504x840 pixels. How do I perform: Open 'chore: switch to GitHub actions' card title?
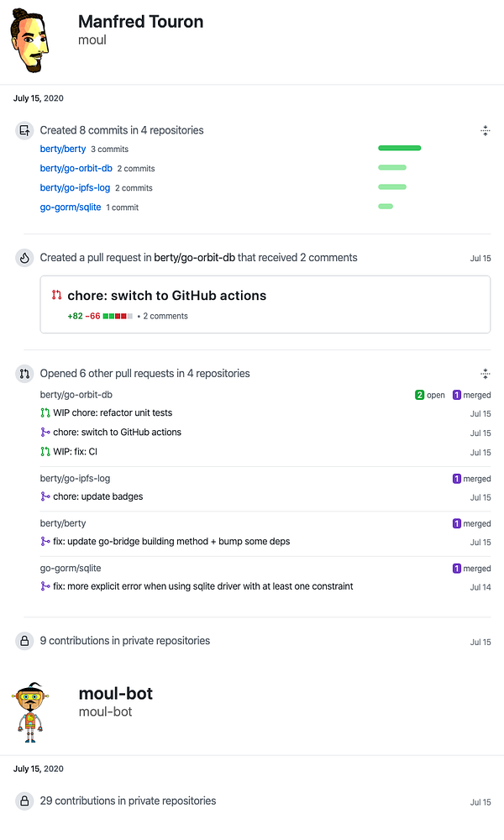pos(166,296)
